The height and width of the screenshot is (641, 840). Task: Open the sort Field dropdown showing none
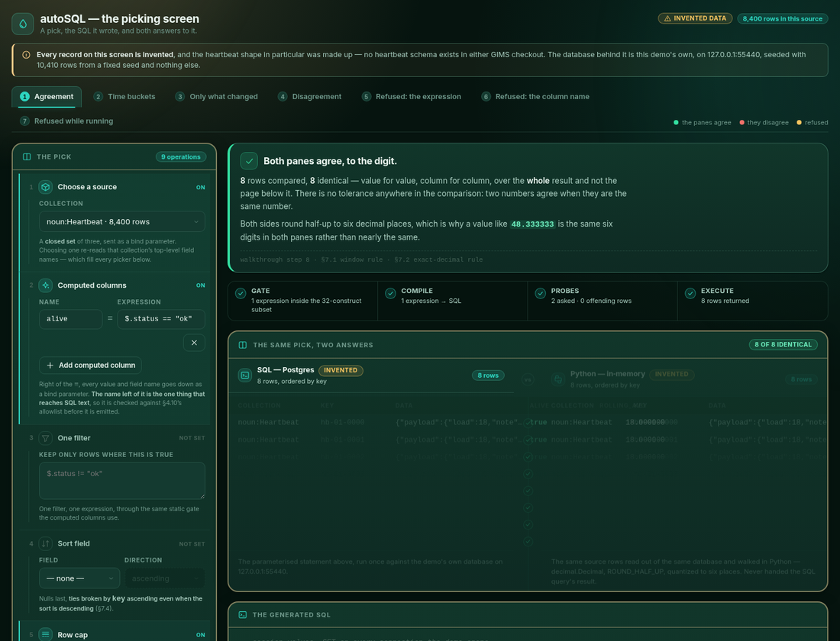79,578
